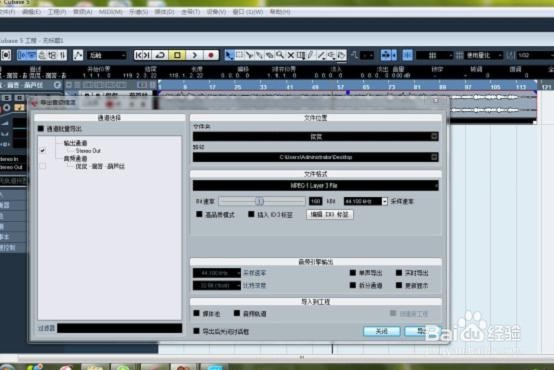Click the record-enable circle in inspector
Screen dimensions: 554x370
coord(7,107)
